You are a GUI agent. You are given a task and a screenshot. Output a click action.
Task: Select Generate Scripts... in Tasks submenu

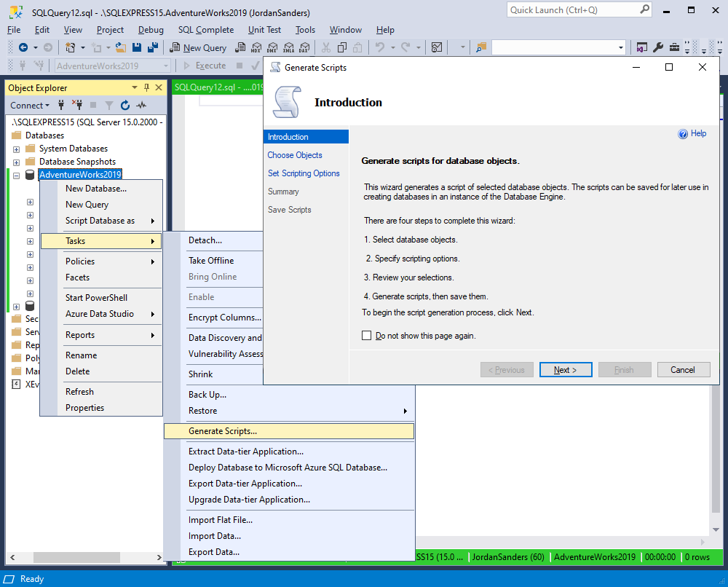pos(289,431)
